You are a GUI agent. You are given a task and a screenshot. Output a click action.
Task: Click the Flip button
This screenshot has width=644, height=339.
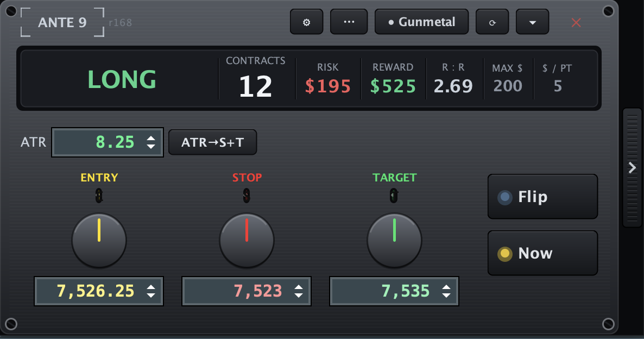click(x=542, y=197)
